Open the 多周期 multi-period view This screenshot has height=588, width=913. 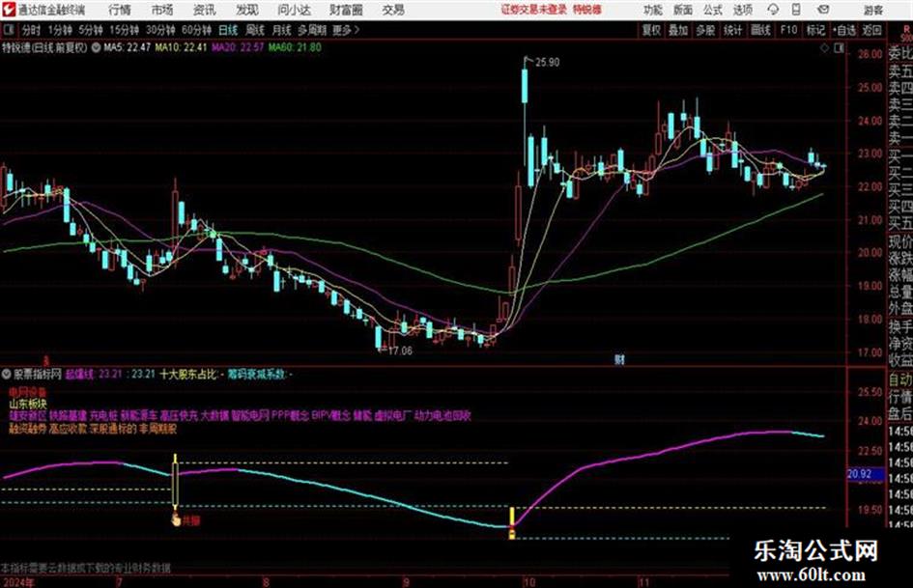pyautogui.click(x=312, y=30)
